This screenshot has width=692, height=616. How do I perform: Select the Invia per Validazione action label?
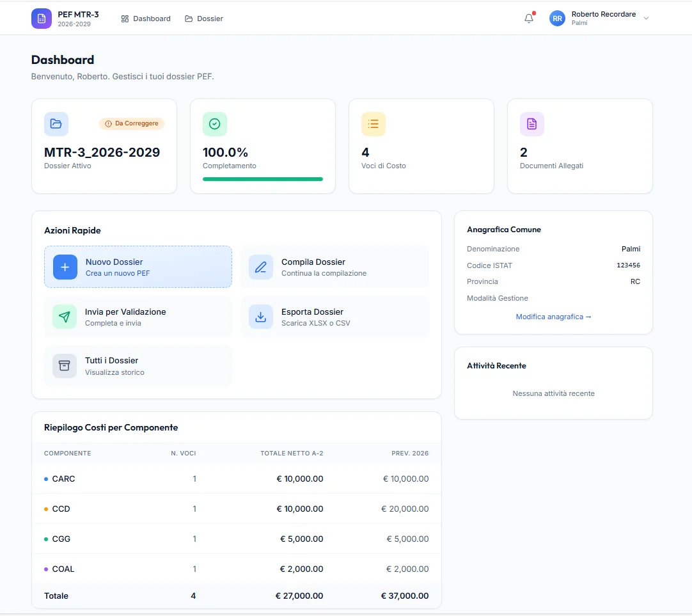click(x=125, y=312)
